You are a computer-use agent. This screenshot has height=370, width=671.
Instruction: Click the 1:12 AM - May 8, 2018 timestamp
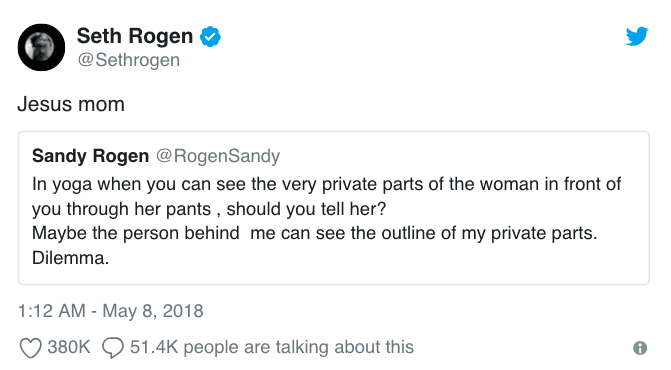point(110,311)
